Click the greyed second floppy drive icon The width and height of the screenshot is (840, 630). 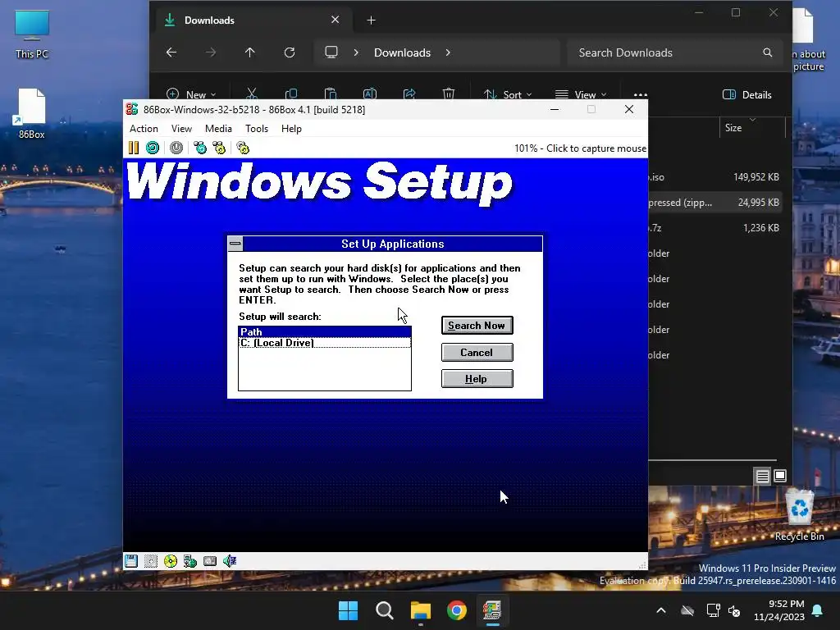[x=151, y=561]
